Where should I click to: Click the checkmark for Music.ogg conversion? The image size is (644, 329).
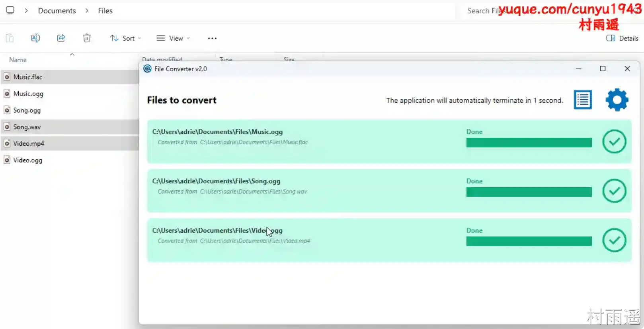click(614, 141)
